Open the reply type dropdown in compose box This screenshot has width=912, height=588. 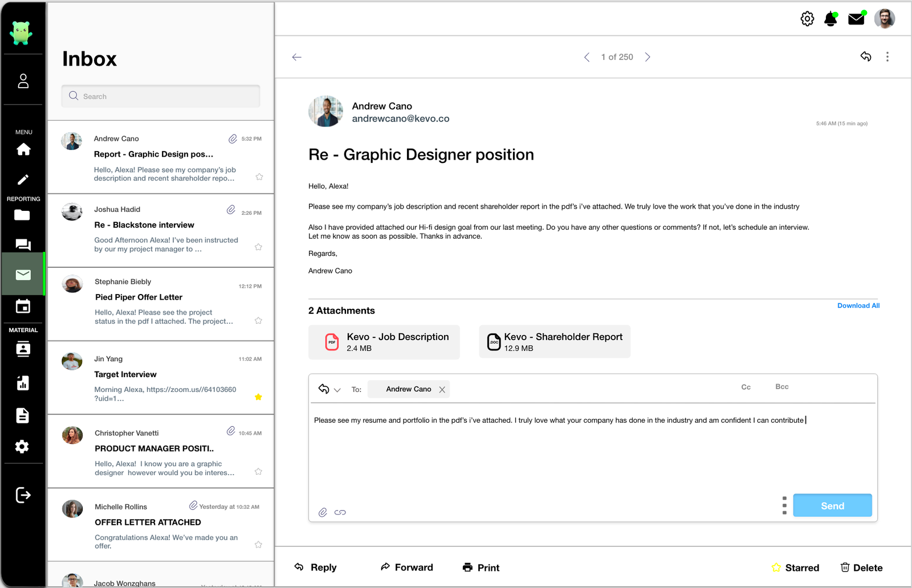(338, 389)
